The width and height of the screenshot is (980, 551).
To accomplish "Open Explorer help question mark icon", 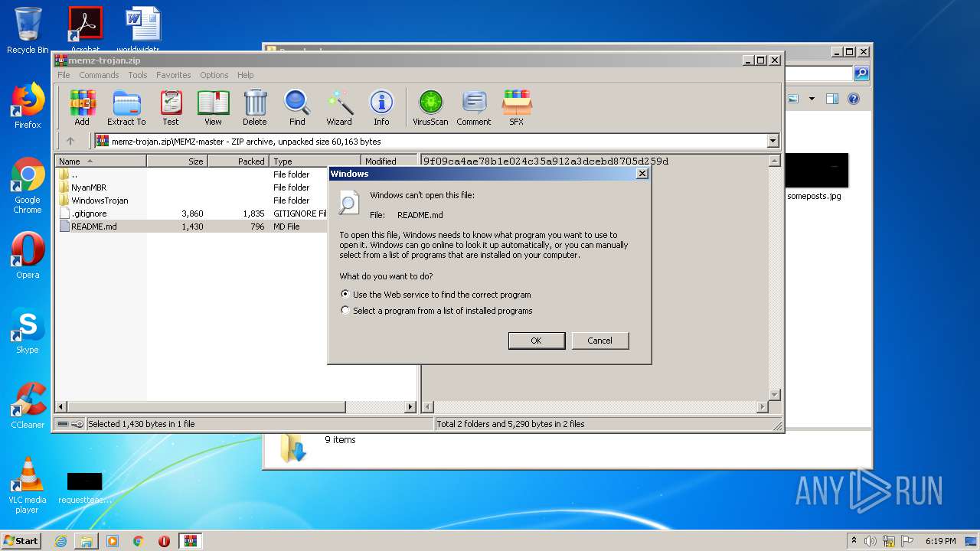I will tap(854, 99).
